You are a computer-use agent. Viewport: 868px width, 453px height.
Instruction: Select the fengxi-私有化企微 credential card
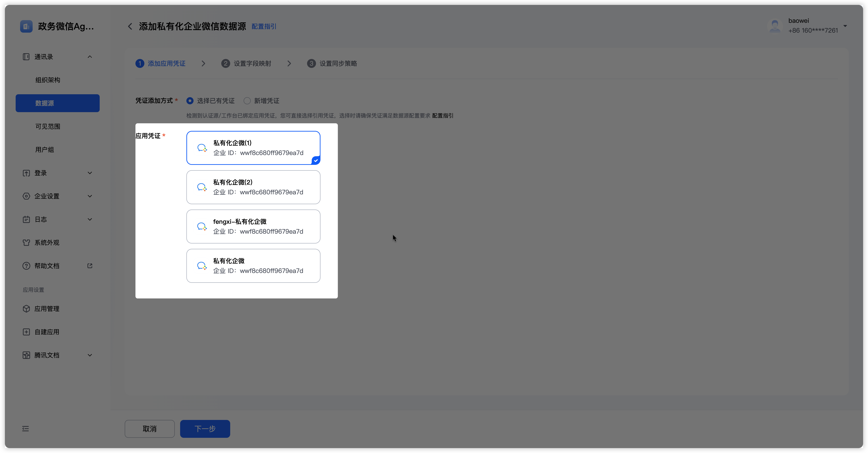pyautogui.click(x=253, y=226)
